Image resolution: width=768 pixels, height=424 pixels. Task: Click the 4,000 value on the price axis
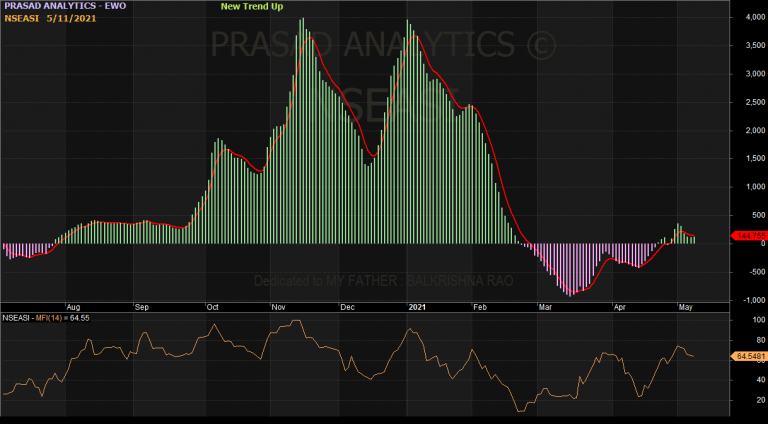[755, 17]
